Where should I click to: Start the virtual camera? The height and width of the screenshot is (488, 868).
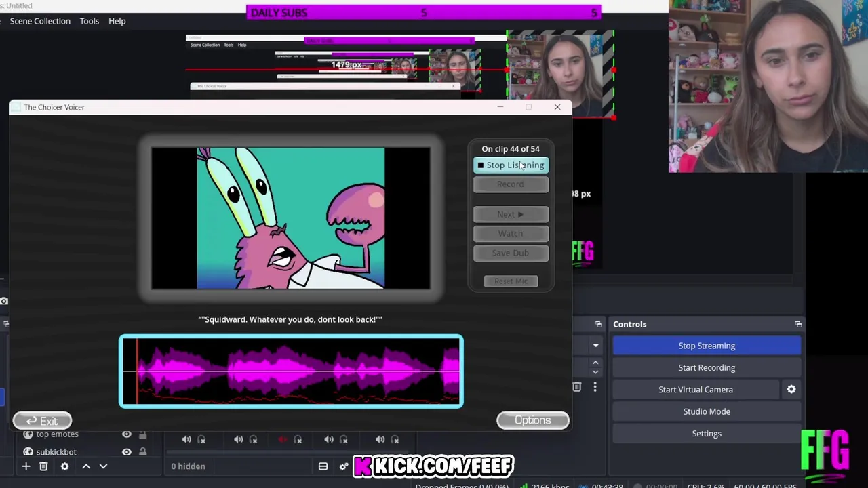696,390
